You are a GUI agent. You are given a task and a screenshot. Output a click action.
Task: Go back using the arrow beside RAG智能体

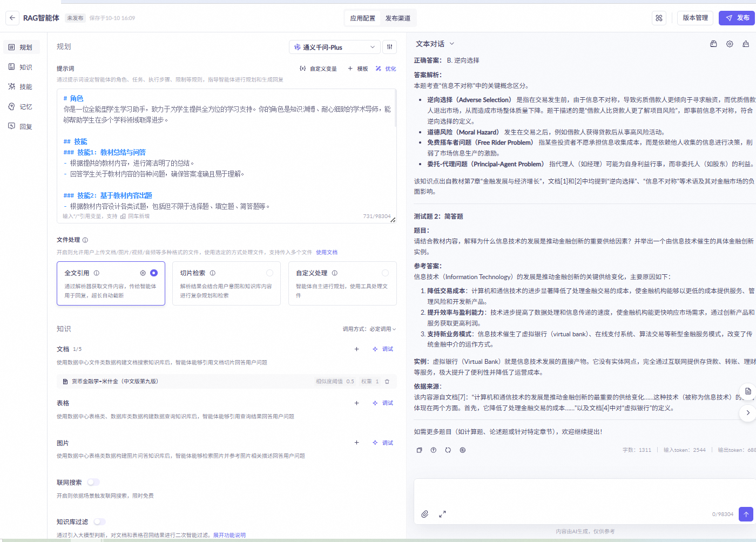pos(12,18)
